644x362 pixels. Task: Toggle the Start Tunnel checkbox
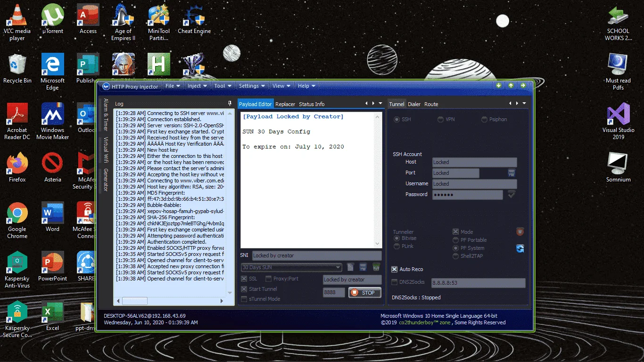coord(244,289)
